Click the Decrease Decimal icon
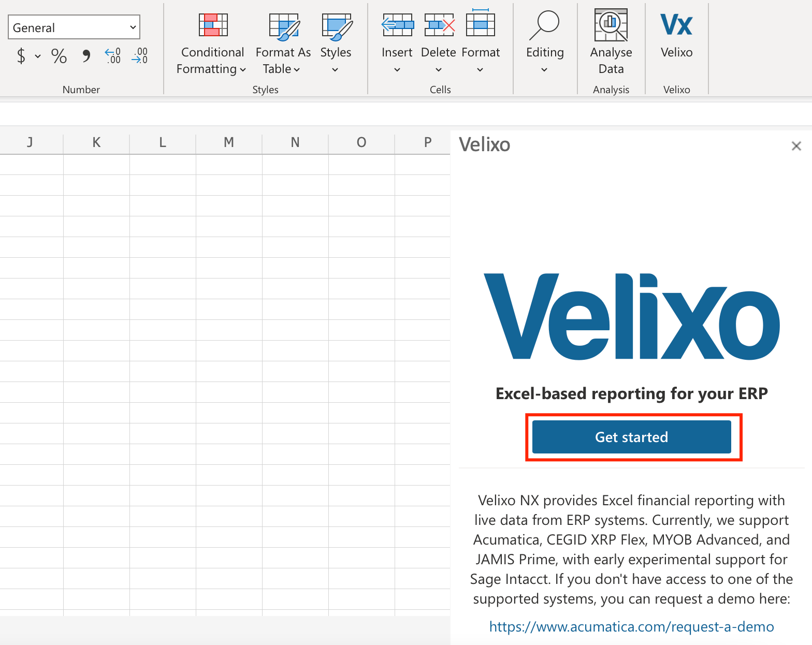812x645 pixels. (x=140, y=55)
